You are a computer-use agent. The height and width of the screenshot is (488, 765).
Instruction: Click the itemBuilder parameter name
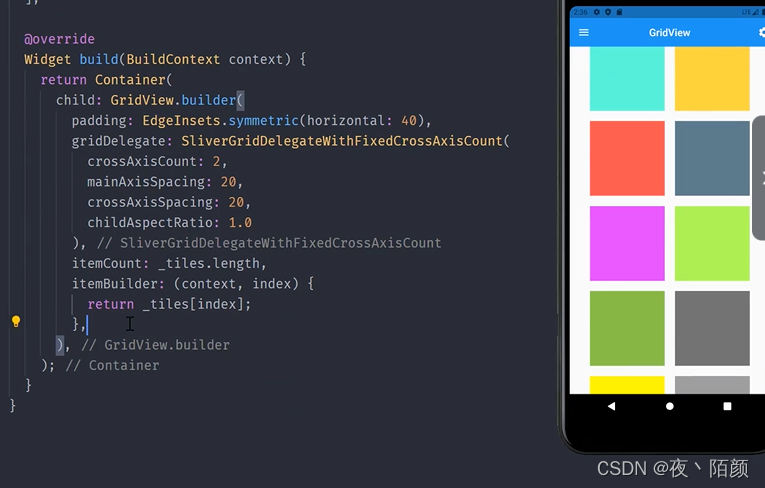click(x=115, y=284)
